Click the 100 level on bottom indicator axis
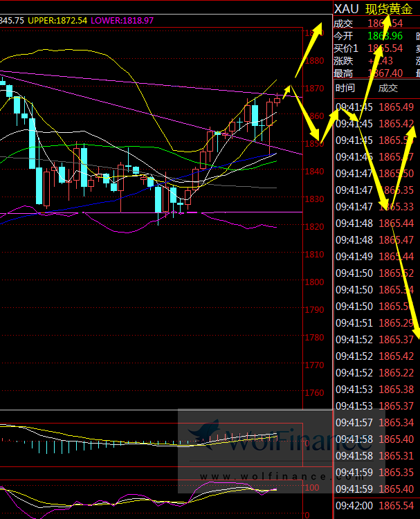The height and width of the screenshot is (519, 420). coord(313,488)
